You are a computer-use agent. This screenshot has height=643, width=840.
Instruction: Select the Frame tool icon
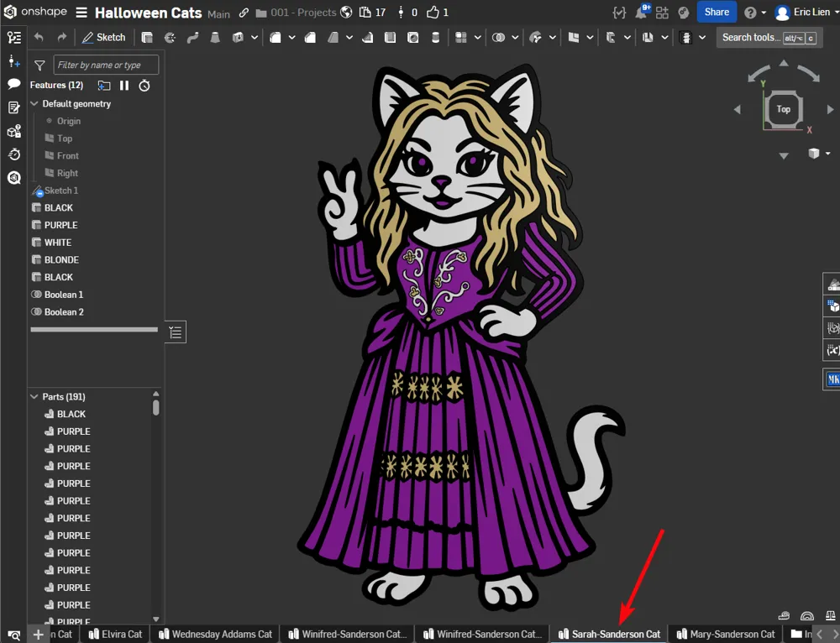(648, 38)
